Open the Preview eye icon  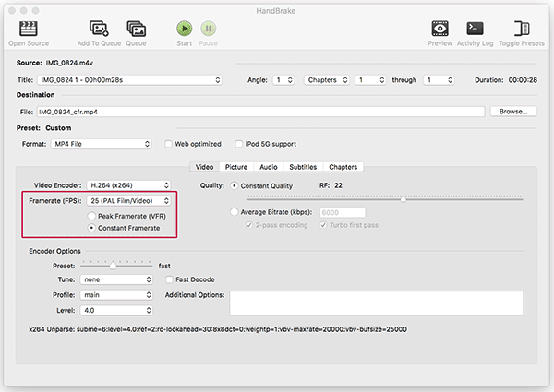pyautogui.click(x=440, y=29)
